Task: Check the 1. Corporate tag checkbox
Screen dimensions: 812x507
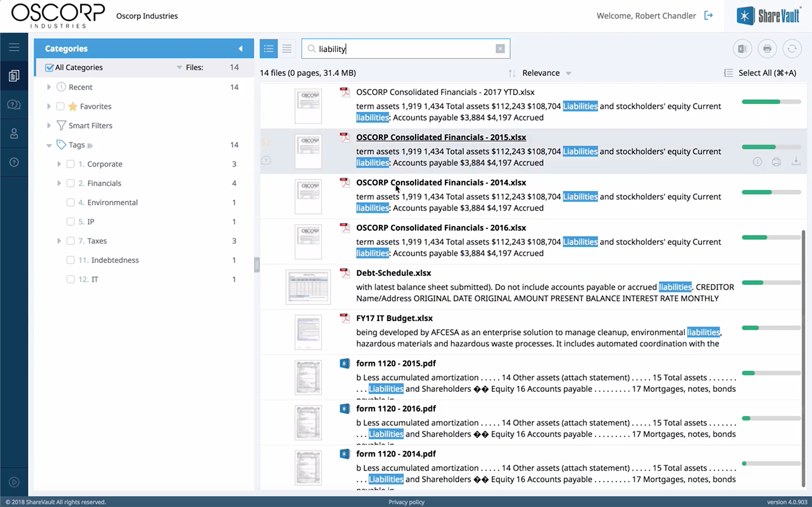Action: tap(71, 164)
